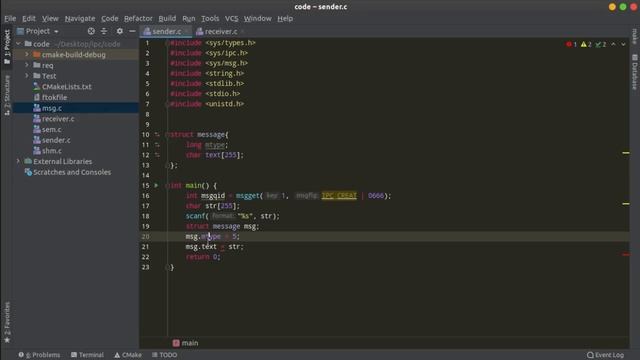Viewport: 640px width, 360px height.
Task: Open the make side panel
Action: [x=634, y=36]
